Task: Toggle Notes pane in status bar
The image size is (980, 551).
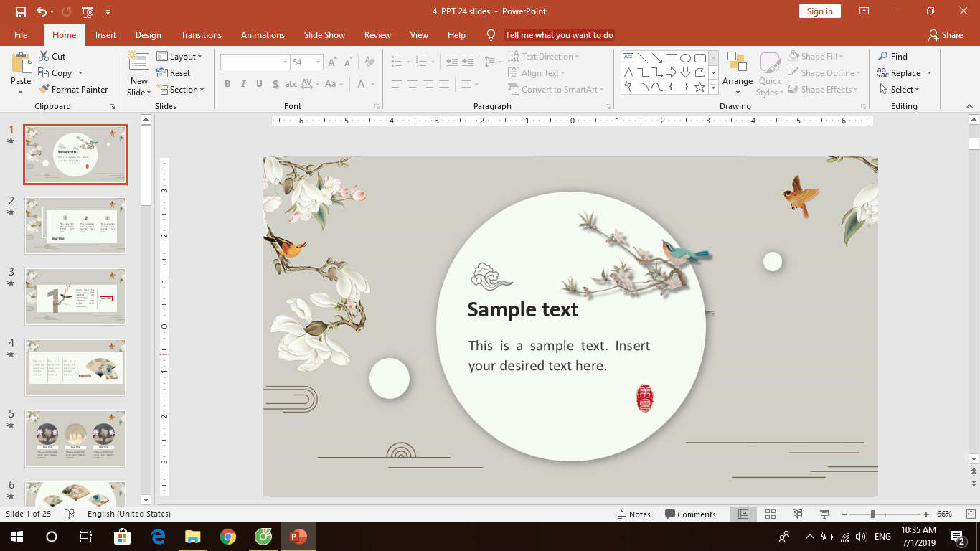Action: point(633,514)
